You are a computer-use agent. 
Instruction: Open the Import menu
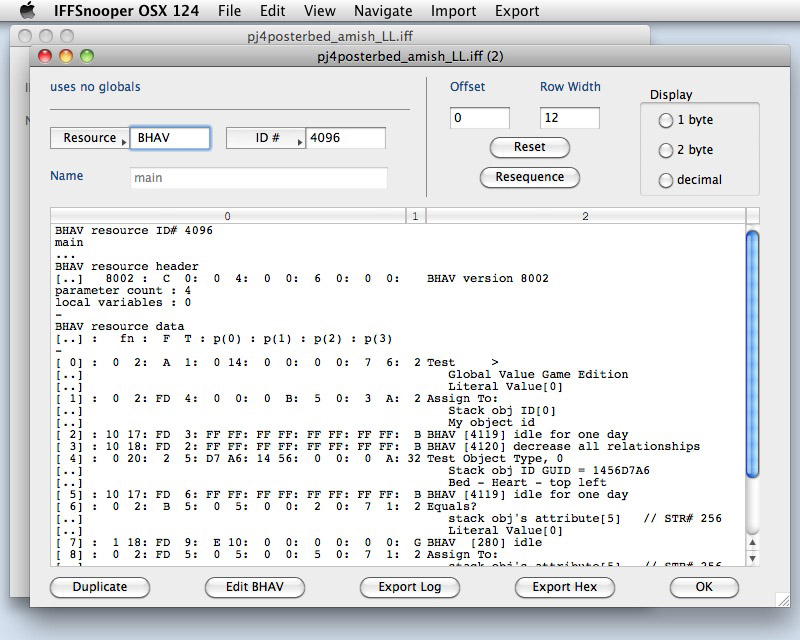pyautogui.click(x=452, y=11)
